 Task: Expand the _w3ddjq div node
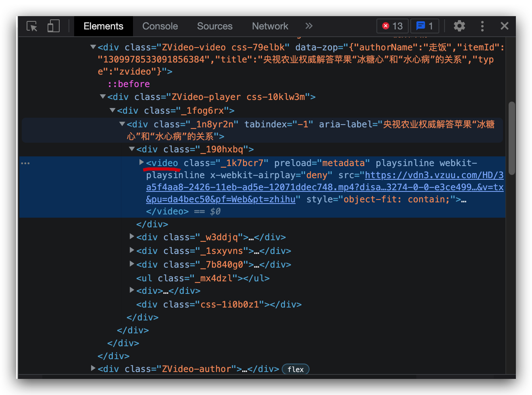(132, 237)
